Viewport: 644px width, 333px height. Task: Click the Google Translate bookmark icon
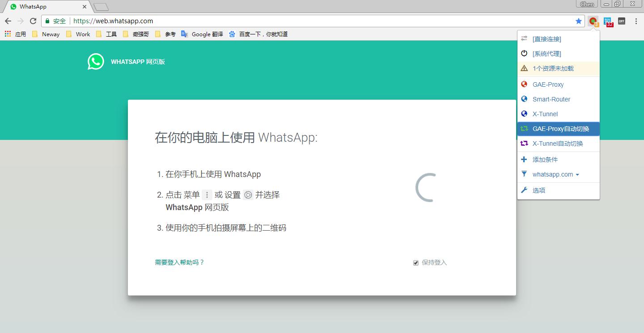pos(185,34)
